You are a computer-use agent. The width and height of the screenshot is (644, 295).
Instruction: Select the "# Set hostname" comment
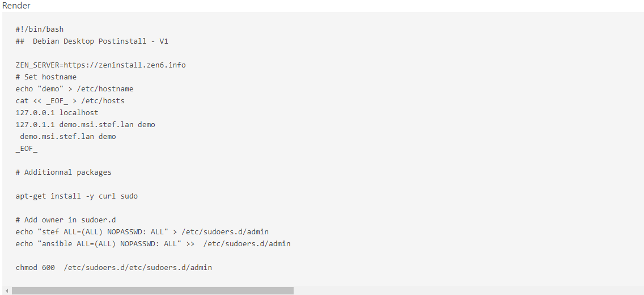(46, 77)
